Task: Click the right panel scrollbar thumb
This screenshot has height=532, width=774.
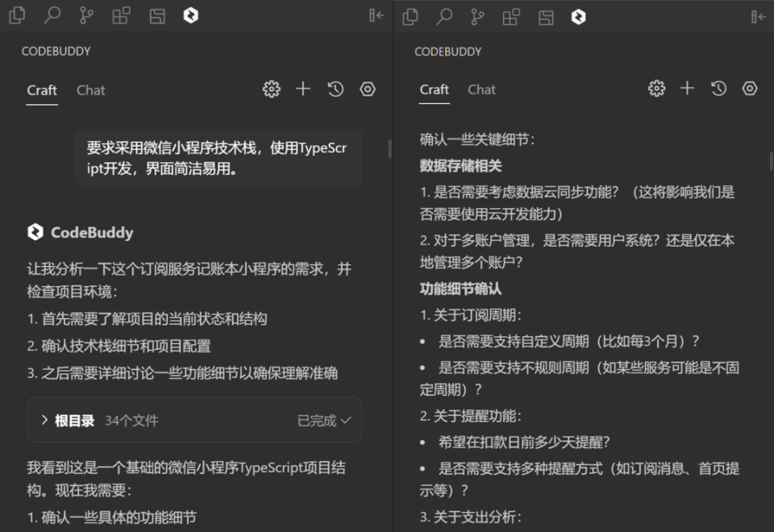Action: [771, 161]
